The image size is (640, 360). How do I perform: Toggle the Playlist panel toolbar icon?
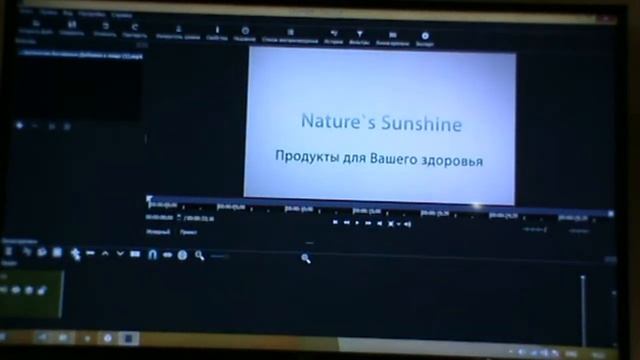[x=290, y=32]
